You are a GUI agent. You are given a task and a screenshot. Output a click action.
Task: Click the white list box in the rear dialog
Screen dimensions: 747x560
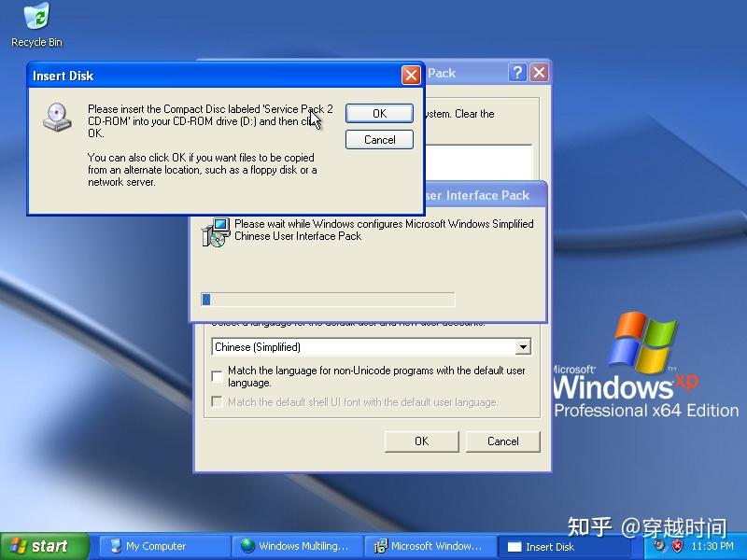pyautogui.click(x=478, y=162)
